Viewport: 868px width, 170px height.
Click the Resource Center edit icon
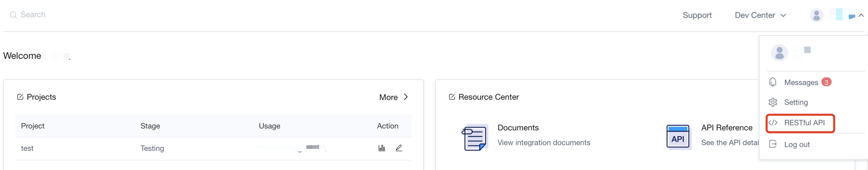point(452,97)
